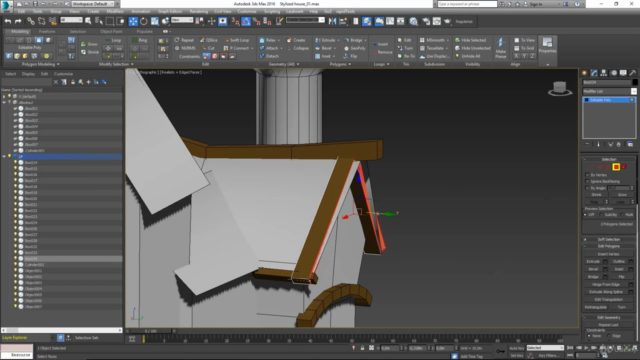Click the Extrude button in Edit Polygons
Image resolution: width=640 pixels, height=360 pixels.
pos(593,262)
